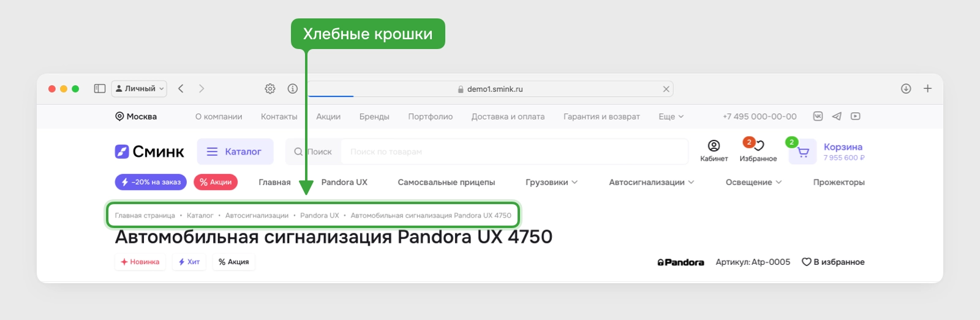This screenshot has width=980, height=320.
Task: Open the site settings gear icon
Action: [270, 89]
